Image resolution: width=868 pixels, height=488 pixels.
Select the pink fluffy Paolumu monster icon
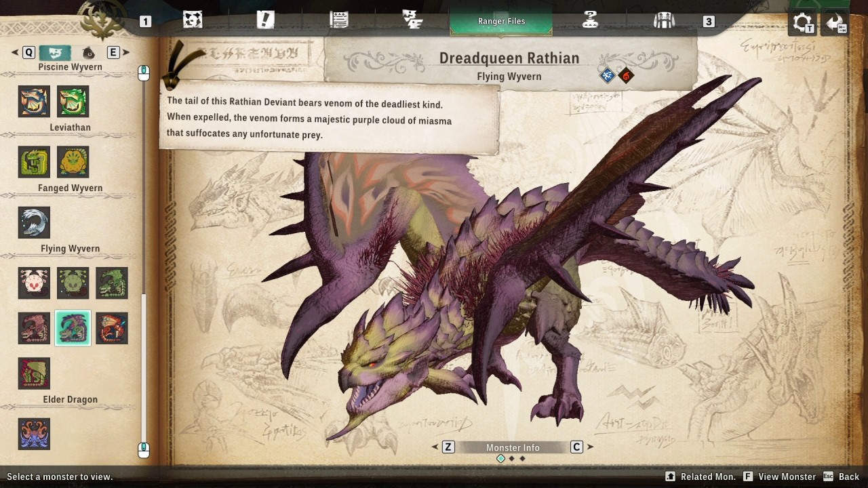tap(34, 283)
